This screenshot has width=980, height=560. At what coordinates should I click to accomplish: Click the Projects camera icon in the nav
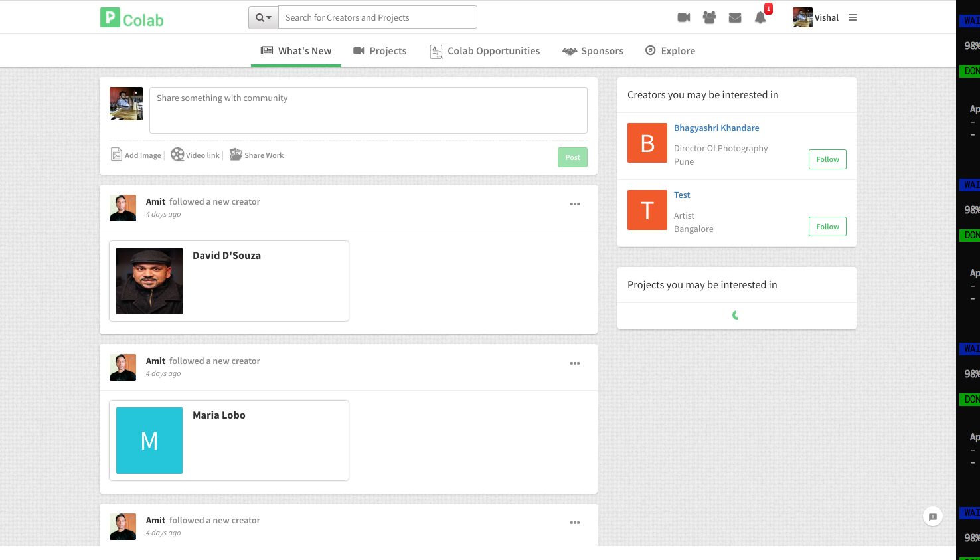(x=359, y=50)
